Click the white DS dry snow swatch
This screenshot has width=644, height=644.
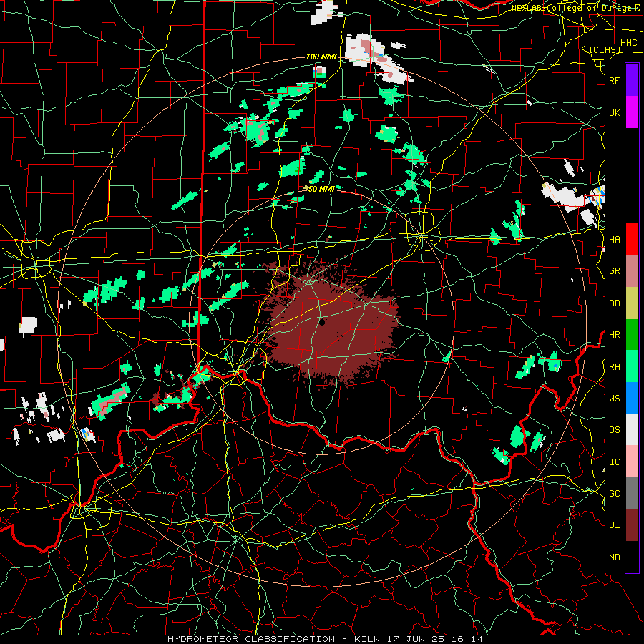click(632, 429)
